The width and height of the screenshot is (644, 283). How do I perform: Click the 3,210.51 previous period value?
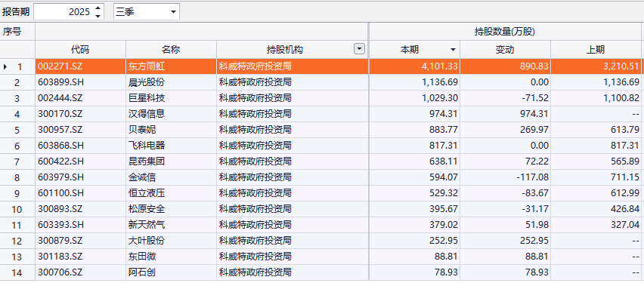point(596,66)
